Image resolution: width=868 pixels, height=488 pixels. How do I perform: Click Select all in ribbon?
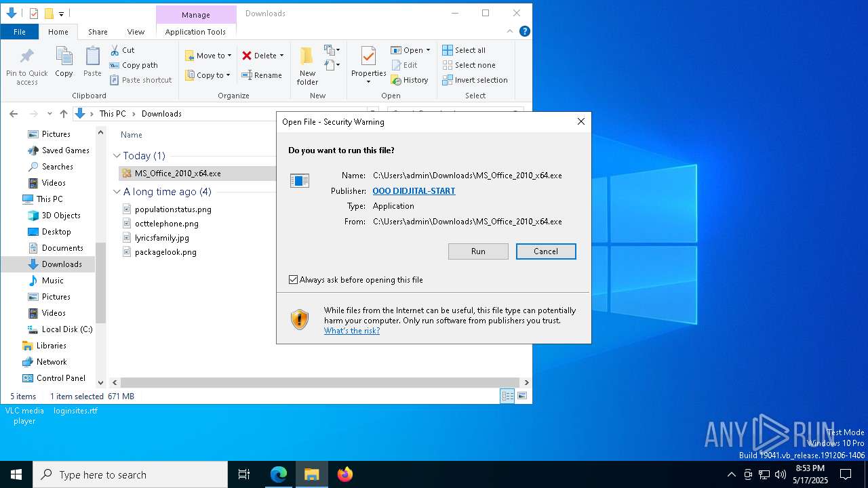[x=464, y=50]
